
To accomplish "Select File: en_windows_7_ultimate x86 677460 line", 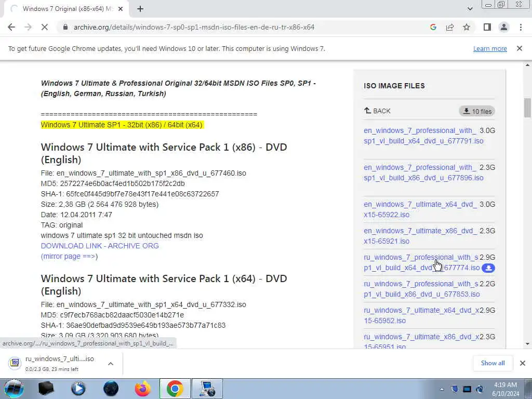I will pos(143,173).
